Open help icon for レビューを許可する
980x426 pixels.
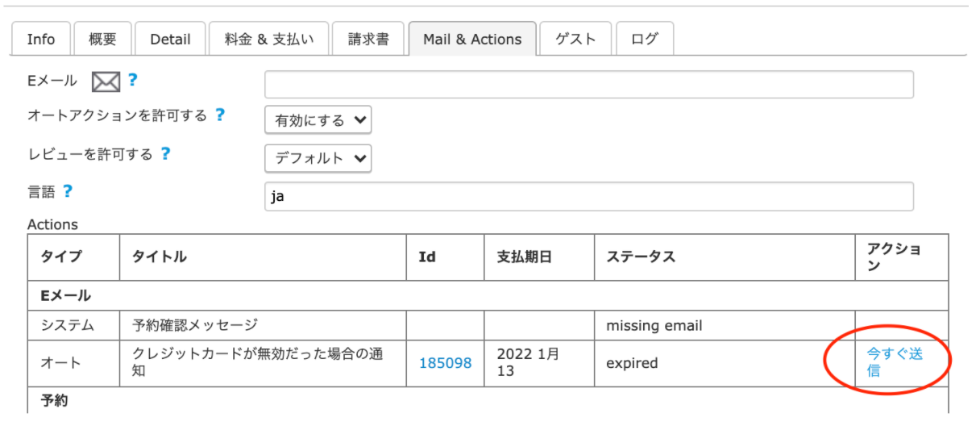click(x=165, y=153)
